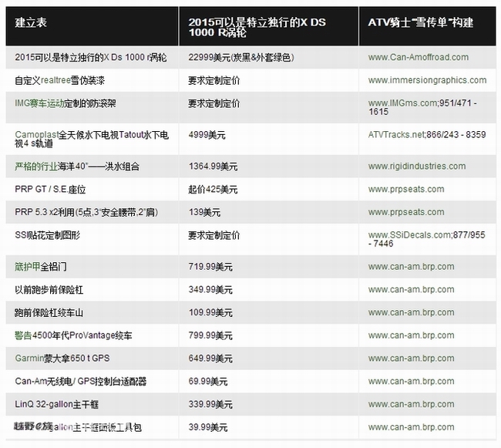Select the 跑前保险杠绞车山 cell
The width and height of the screenshot is (501, 448).
(x=92, y=313)
